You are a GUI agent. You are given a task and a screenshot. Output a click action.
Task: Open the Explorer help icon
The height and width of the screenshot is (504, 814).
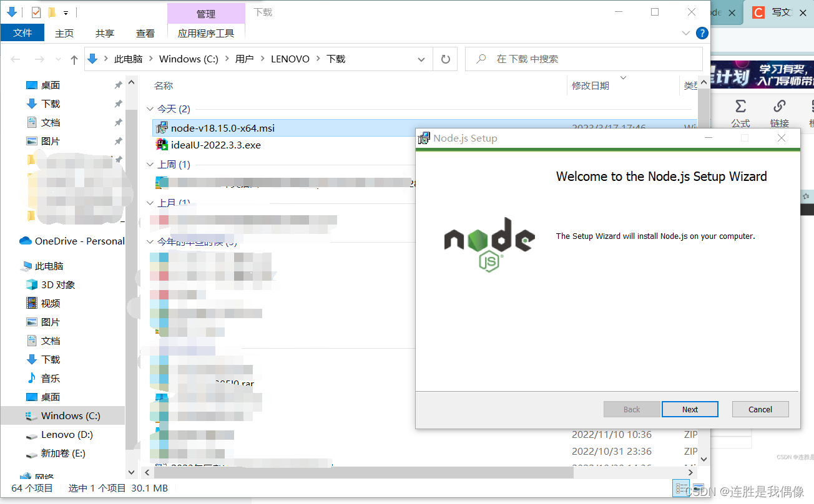(x=702, y=33)
